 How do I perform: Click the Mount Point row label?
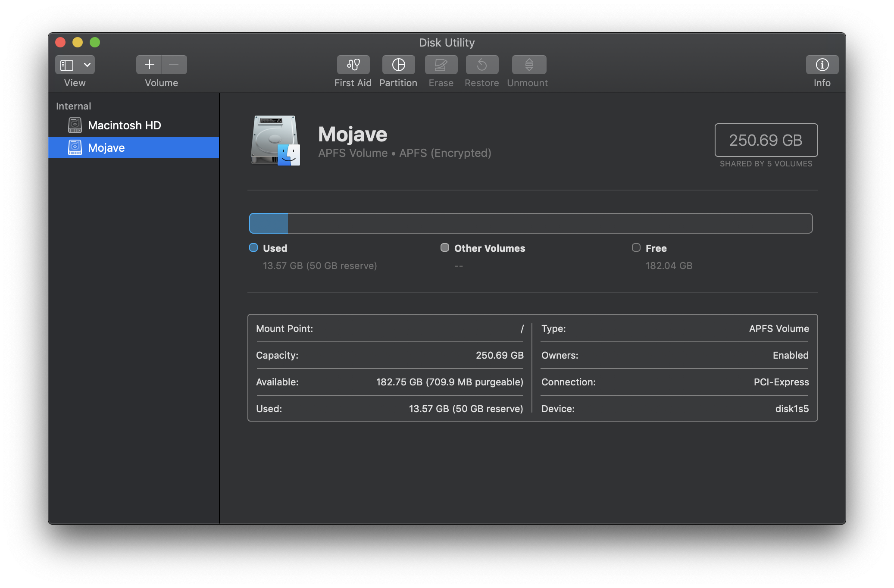click(284, 328)
